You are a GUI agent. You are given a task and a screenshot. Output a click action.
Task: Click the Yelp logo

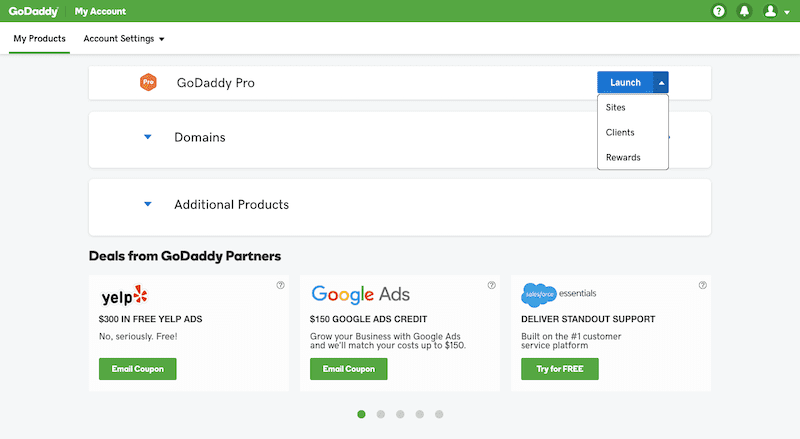click(124, 296)
